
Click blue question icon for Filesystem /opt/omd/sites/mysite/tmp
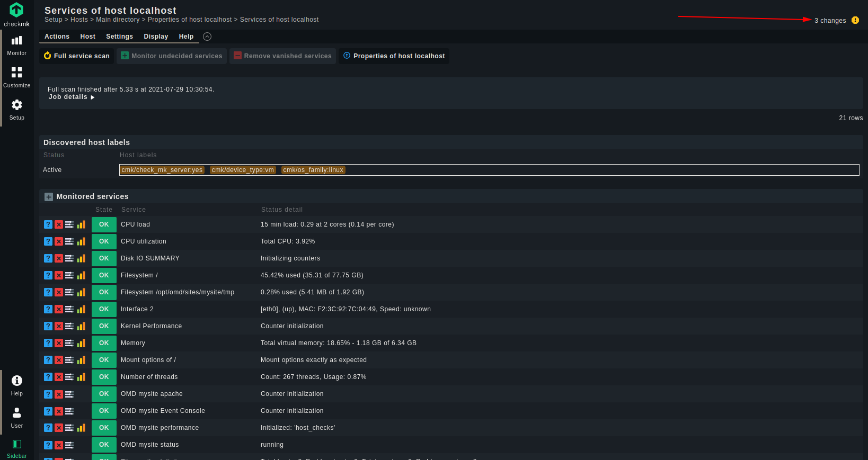[48, 292]
